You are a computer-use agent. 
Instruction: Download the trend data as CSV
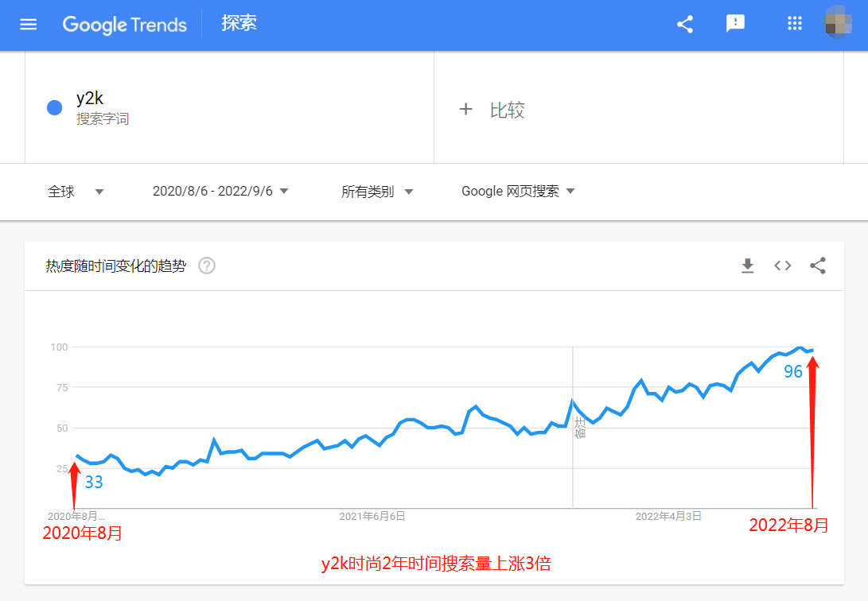pos(747,266)
